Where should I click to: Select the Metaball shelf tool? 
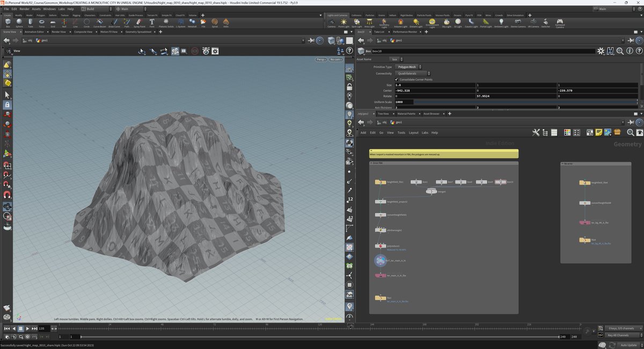point(192,23)
